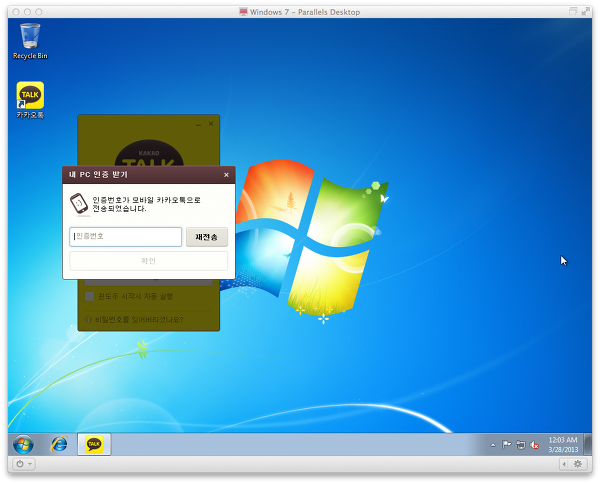The image size is (600, 484).
Task: Click Show desktop button at taskbar end
Action: 587,444
